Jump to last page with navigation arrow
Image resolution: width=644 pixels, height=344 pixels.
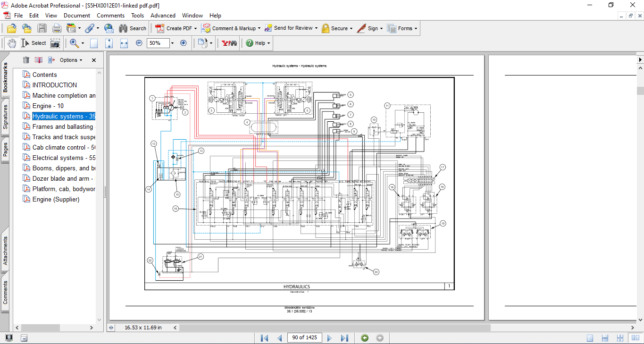click(x=344, y=338)
